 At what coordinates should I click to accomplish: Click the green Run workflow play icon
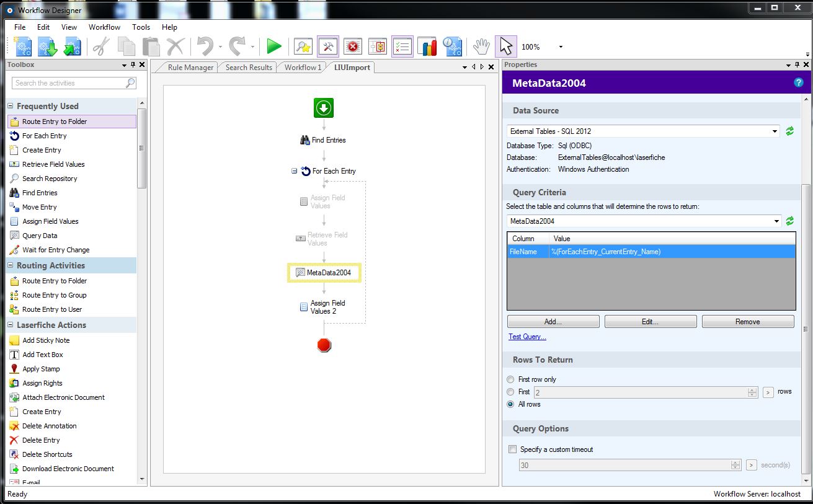point(274,46)
